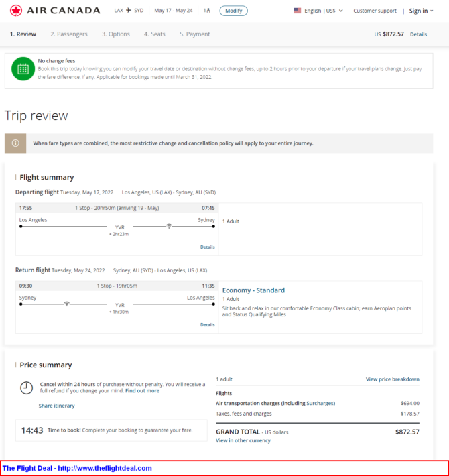Click the Air Canada maple leaf logo

(x=16, y=11)
